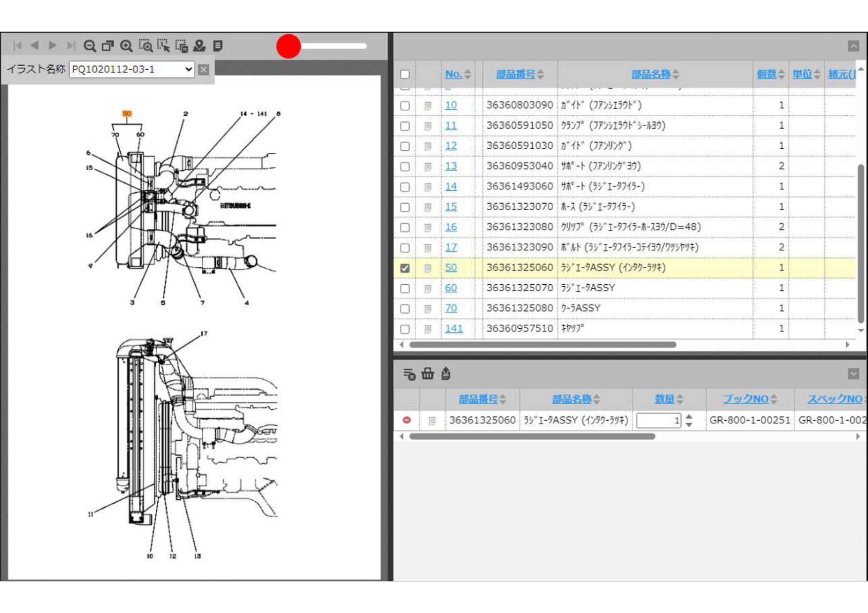Toggle the select-all checkbox in table header

tap(405, 74)
